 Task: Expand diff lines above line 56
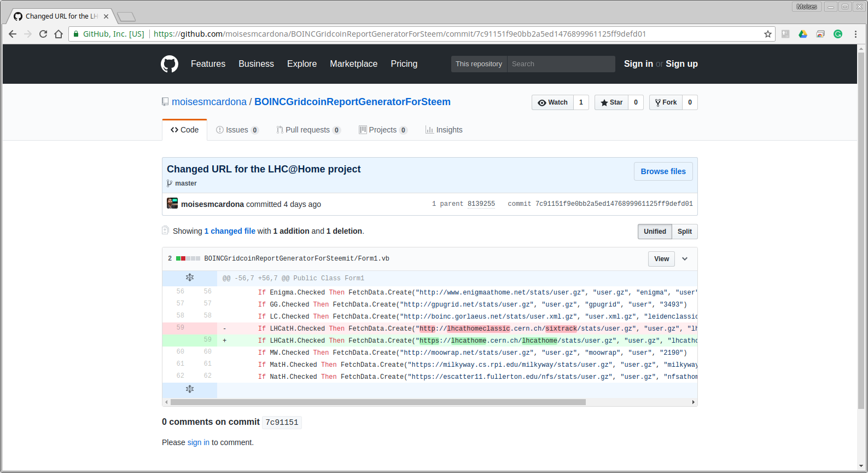point(190,278)
